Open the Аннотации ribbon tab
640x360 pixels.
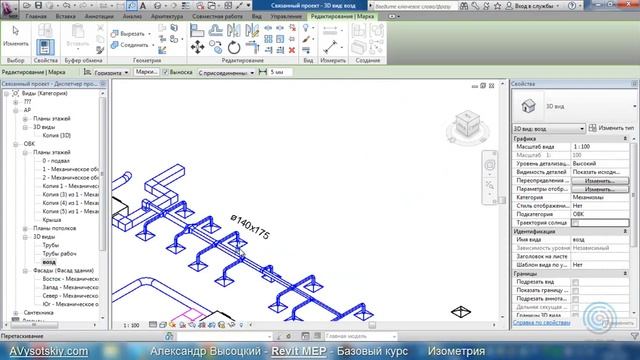[x=99, y=16]
